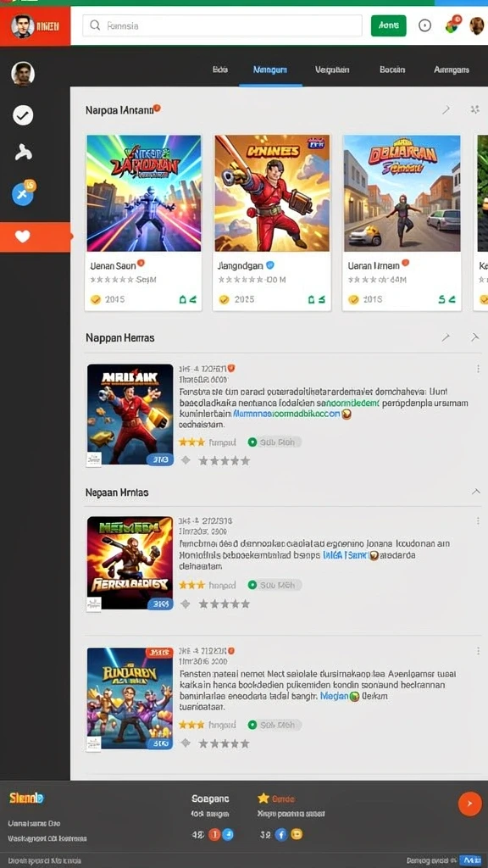488x868 pixels.
Task: Click the blue circle icon next to 42 in footer
Action: click(227, 835)
